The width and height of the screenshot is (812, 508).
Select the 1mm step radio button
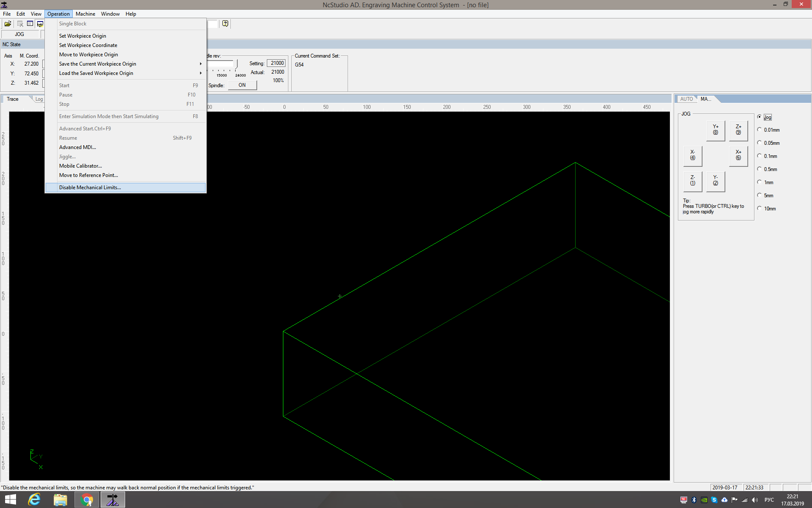760,182
